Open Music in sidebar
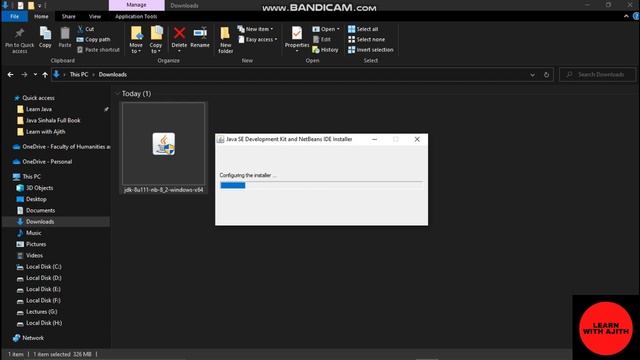 pyautogui.click(x=29, y=233)
